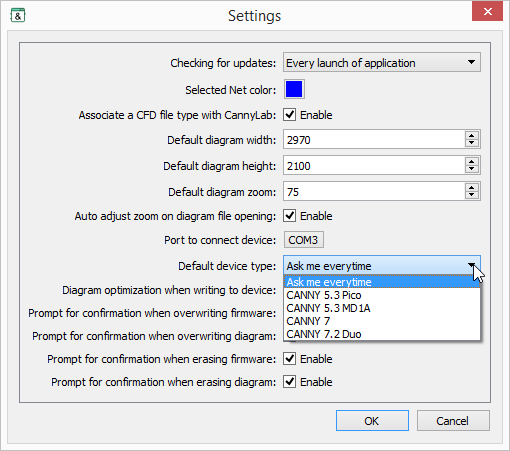The height and width of the screenshot is (451, 510).
Task: Toggle erasing firmware confirmation Enable checkbox
Action: tap(289, 359)
